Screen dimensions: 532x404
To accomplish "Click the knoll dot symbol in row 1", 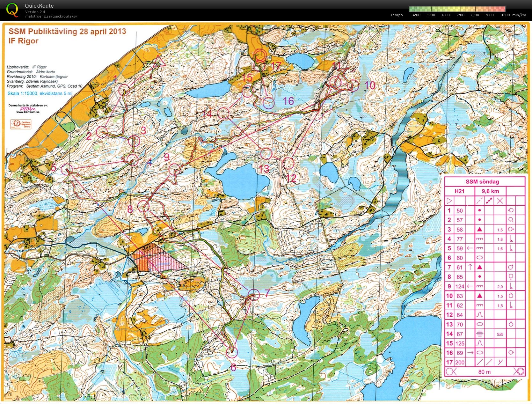I will (479, 210).
